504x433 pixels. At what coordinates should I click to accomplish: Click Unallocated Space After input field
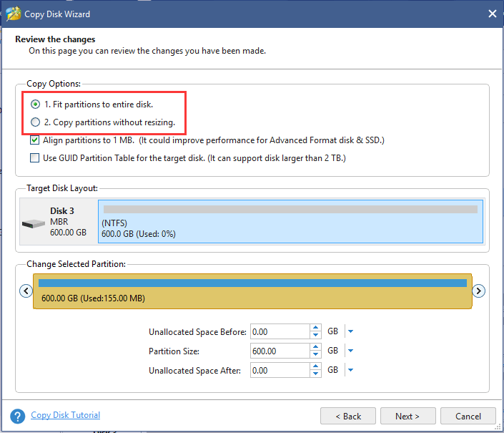pos(280,370)
